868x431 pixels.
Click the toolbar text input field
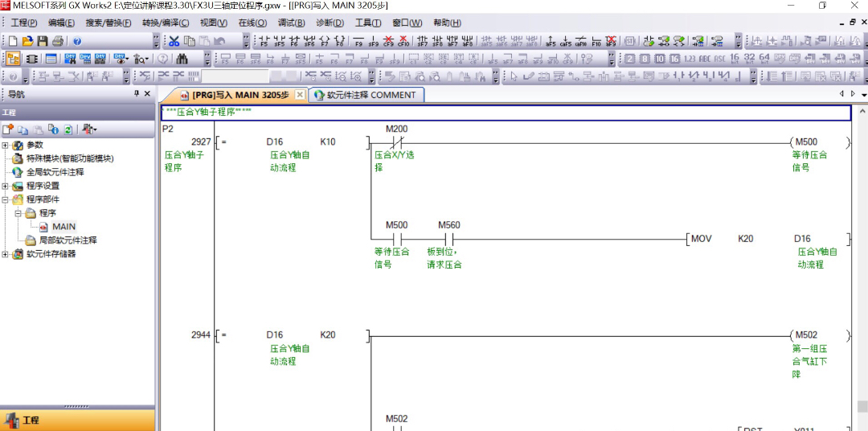pos(235,76)
